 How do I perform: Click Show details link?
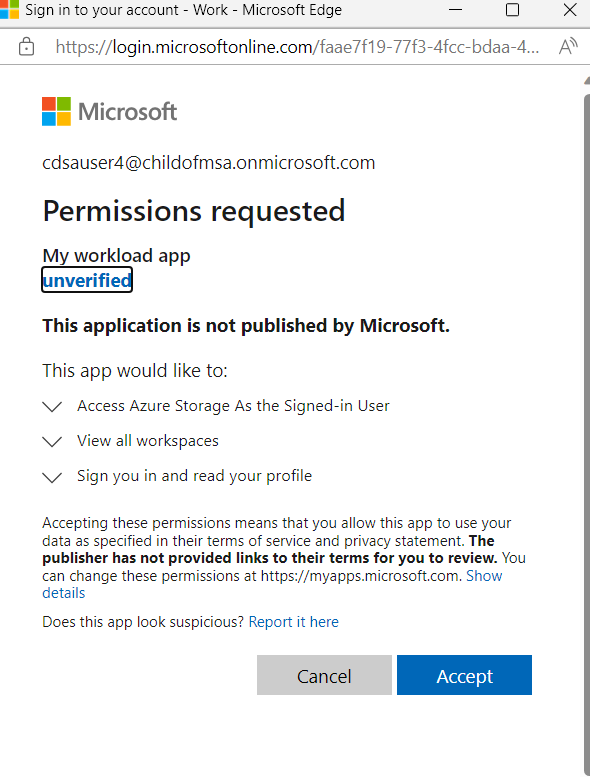(x=484, y=576)
